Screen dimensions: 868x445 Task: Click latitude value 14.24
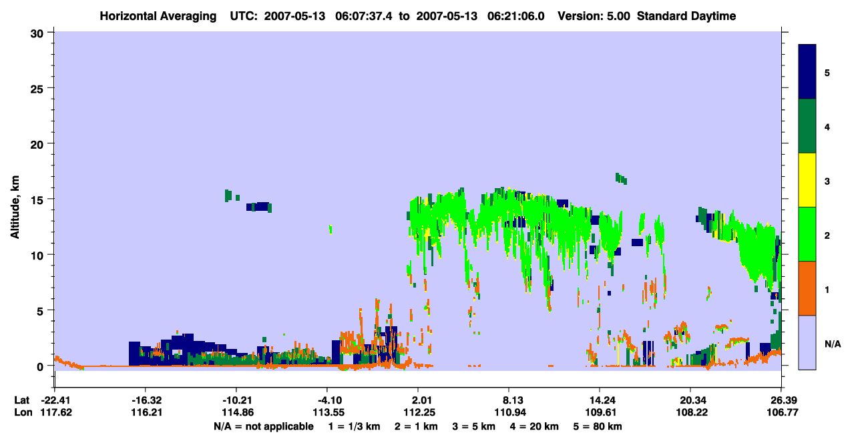pyautogui.click(x=600, y=400)
